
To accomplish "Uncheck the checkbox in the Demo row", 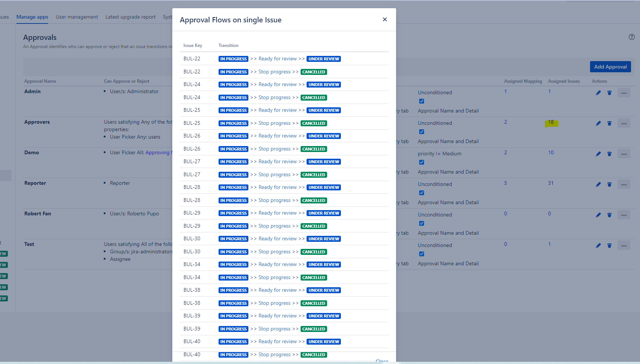I will [x=421, y=162].
